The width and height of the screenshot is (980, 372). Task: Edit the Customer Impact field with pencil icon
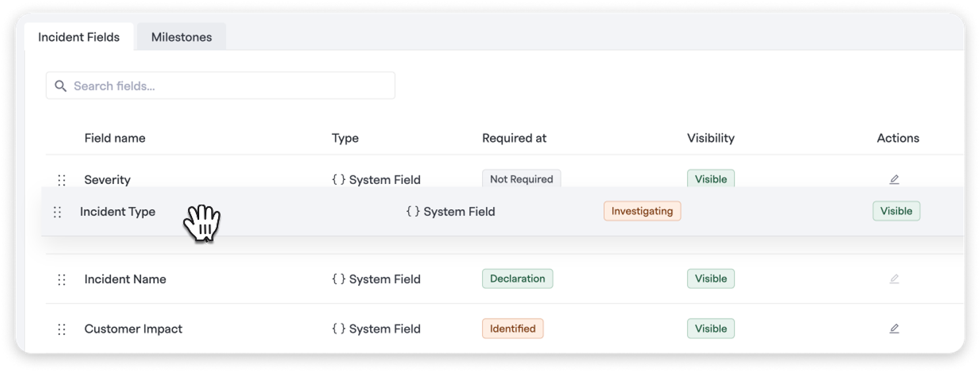(x=894, y=328)
